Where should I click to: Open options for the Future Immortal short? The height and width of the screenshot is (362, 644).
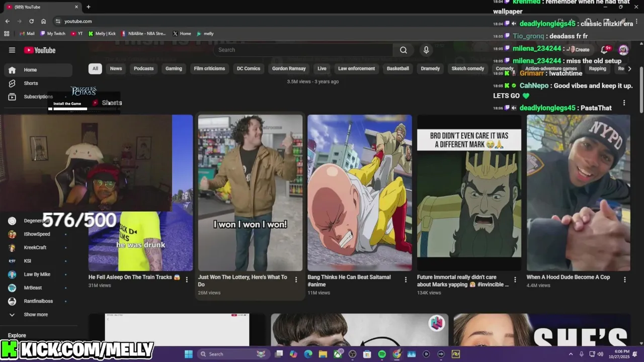click(515, 280)
